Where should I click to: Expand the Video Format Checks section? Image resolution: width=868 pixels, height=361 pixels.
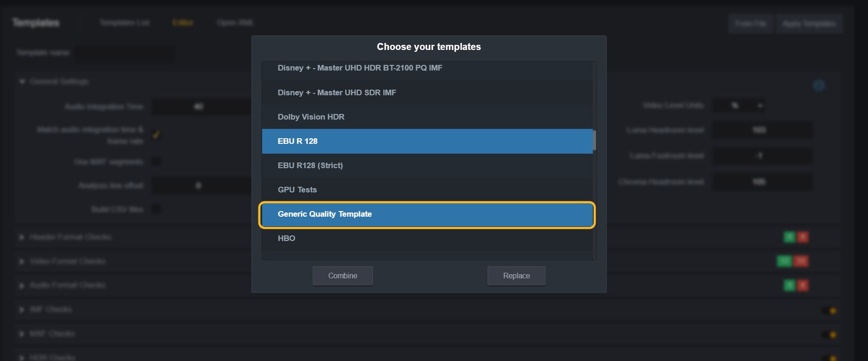pos(21,262)
